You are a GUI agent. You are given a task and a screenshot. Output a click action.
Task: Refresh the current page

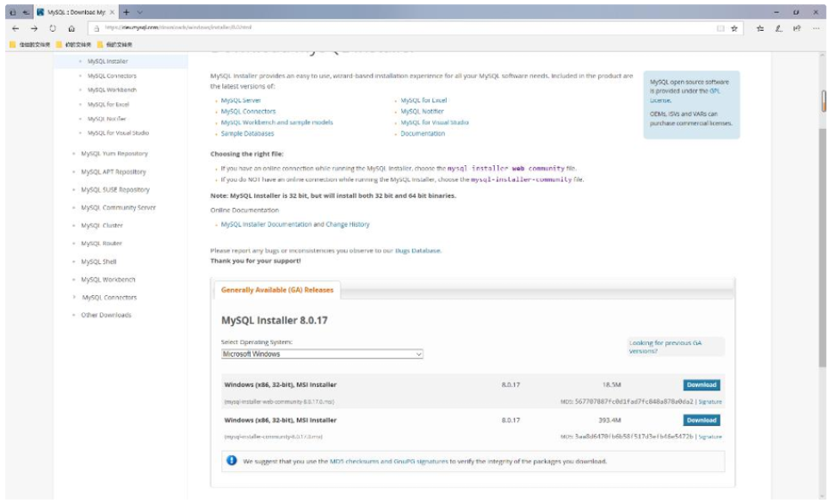pyautogui.click(x=53, y=28)
